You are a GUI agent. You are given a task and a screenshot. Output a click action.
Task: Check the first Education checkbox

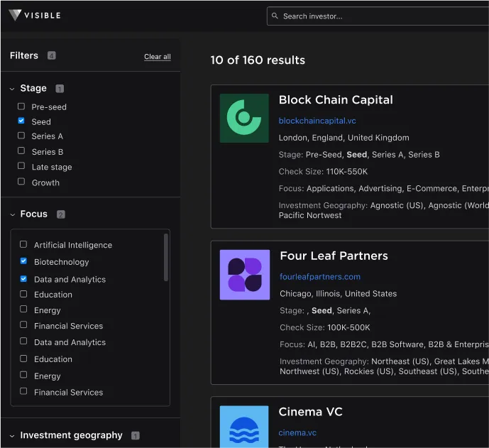point(23,294)
